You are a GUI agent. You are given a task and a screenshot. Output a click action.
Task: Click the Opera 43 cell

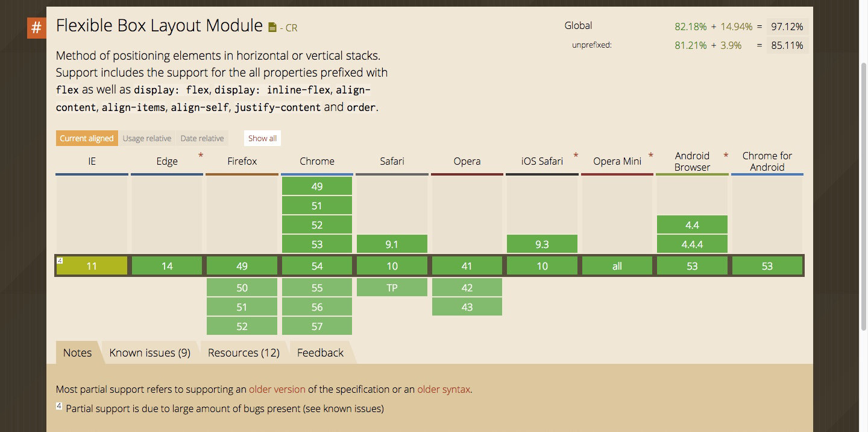(467, 307)
